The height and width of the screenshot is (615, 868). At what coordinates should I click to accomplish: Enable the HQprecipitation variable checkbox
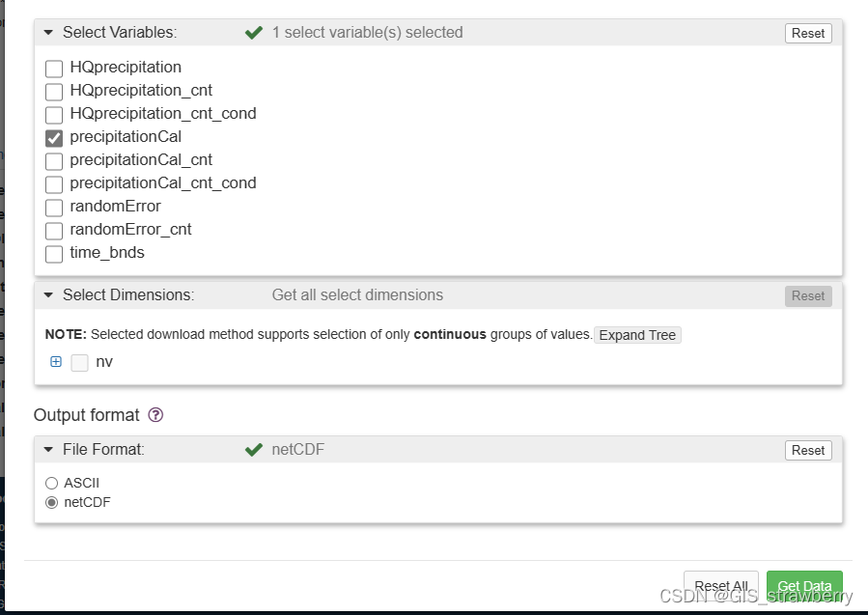click(54, 68)
